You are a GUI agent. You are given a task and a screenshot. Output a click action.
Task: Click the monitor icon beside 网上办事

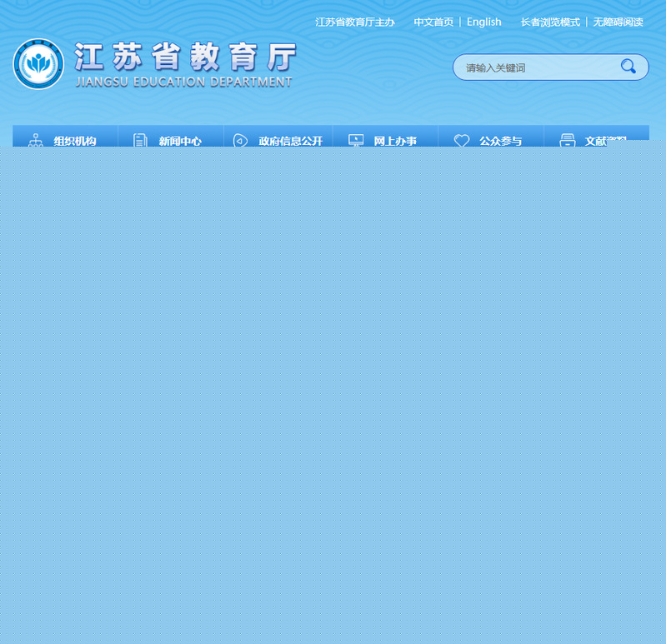[x=356, y=141]
